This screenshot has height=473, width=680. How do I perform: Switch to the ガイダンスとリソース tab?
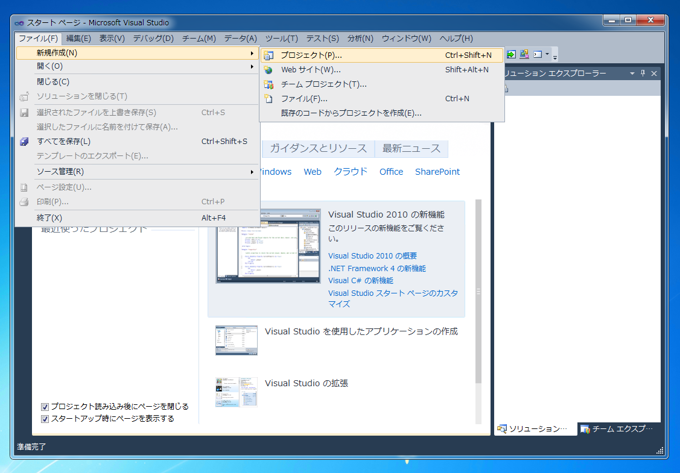[318, 149]
